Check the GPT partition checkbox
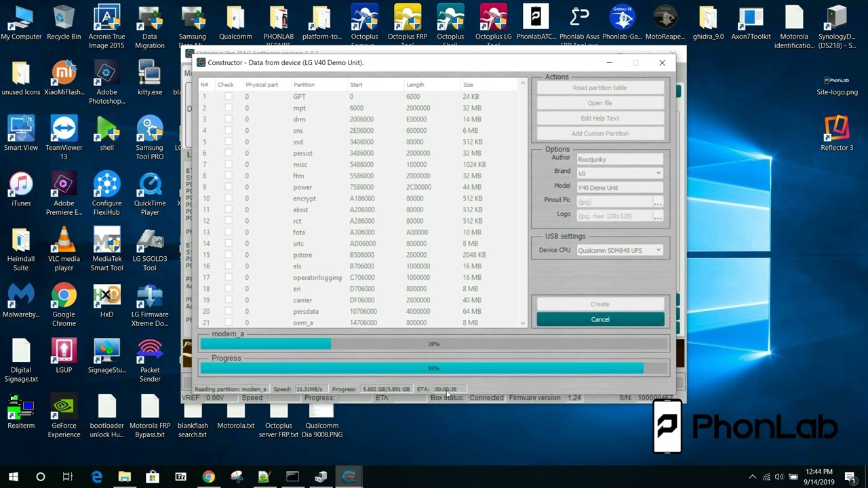 tap(228, 97)
